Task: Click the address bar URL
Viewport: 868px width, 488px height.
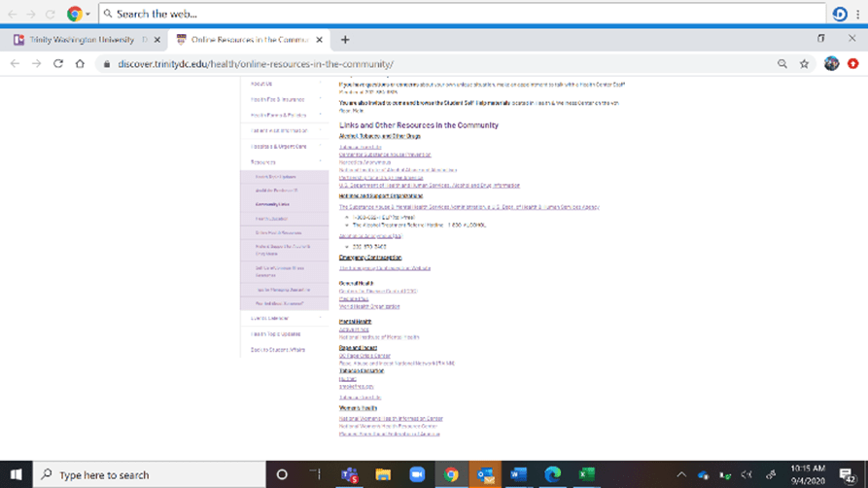Action: point(256,64)
